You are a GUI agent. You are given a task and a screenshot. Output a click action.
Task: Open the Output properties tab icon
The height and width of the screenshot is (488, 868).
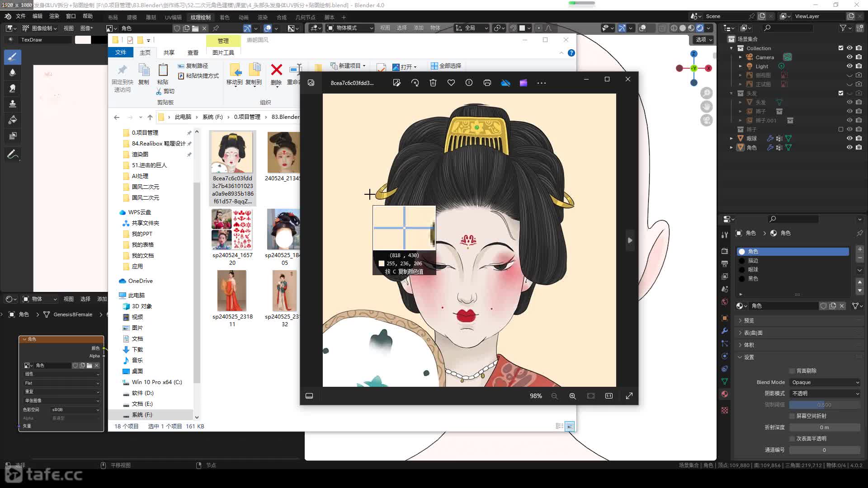(x=725, y=264)
